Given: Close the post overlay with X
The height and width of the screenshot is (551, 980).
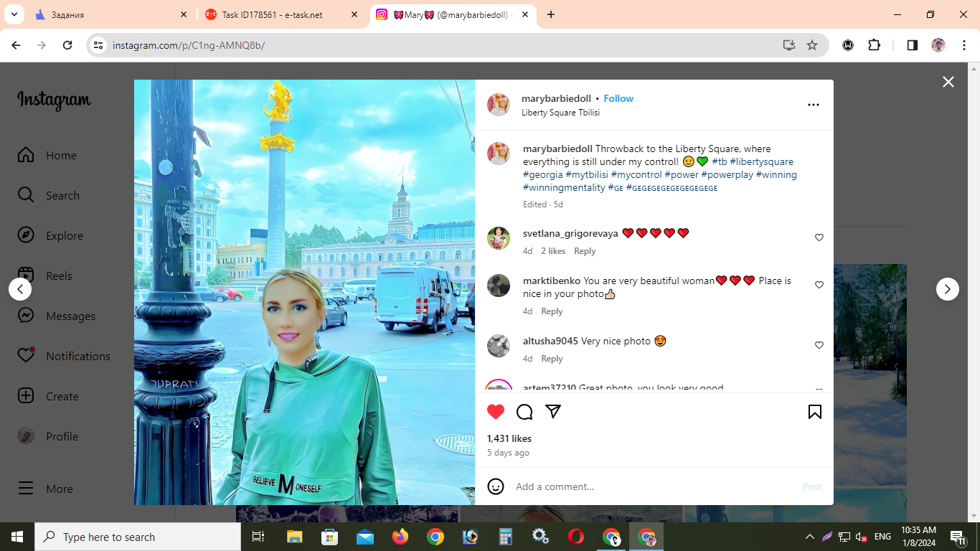Looking at the screenshot, I should pos(948,82).
